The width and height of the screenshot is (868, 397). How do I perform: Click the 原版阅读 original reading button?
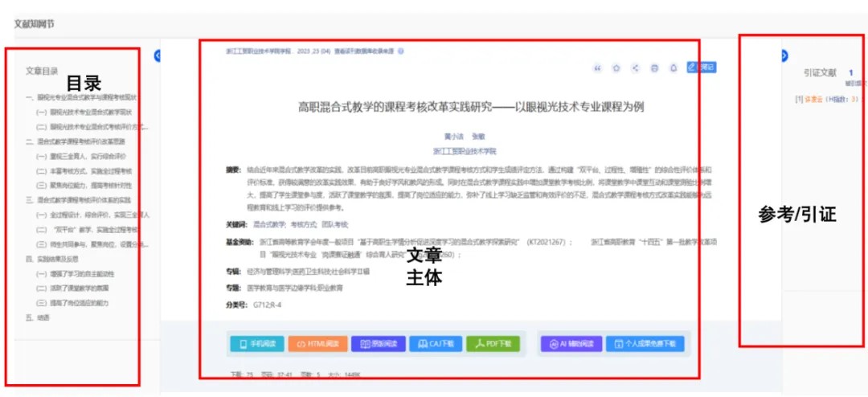[x=378, y=344]
